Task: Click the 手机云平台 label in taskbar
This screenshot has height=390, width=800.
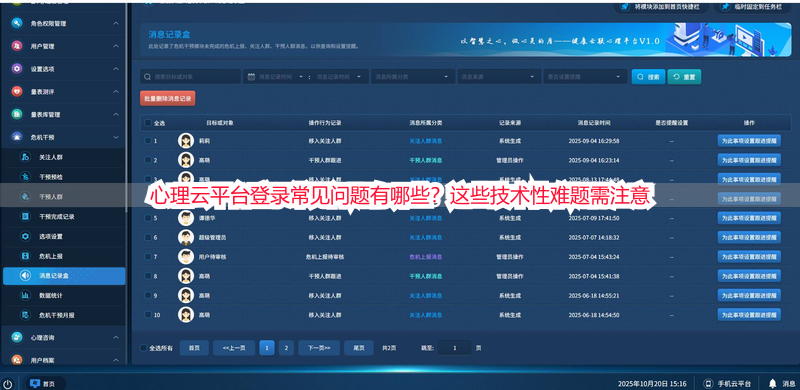Action: [734, 383]
